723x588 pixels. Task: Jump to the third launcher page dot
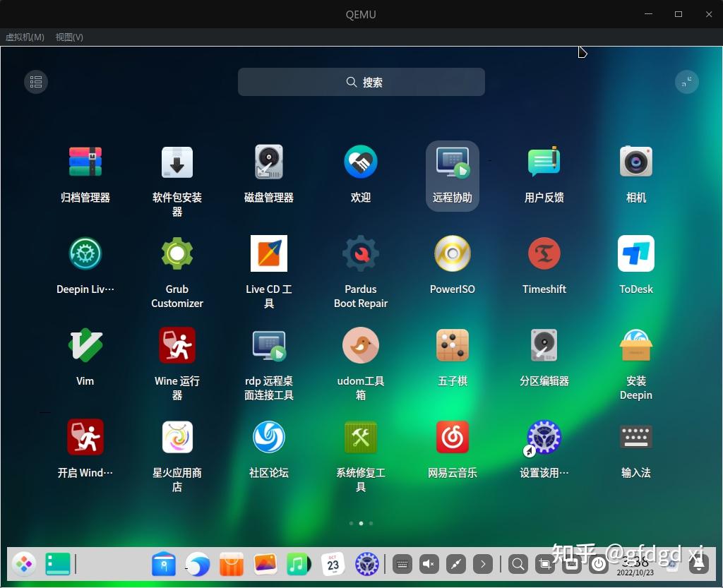[x=371, y=523]
